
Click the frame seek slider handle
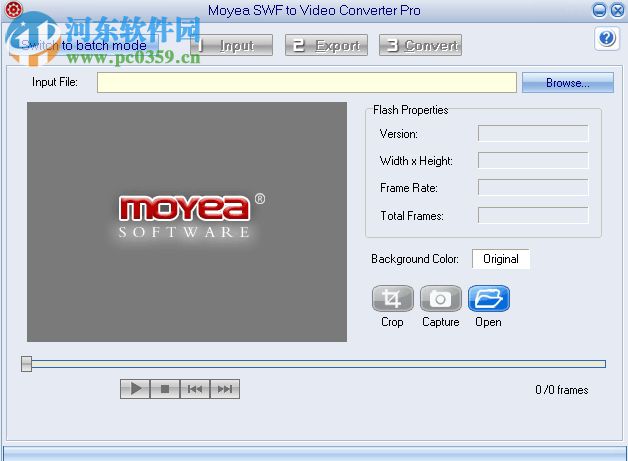(26, 364)
